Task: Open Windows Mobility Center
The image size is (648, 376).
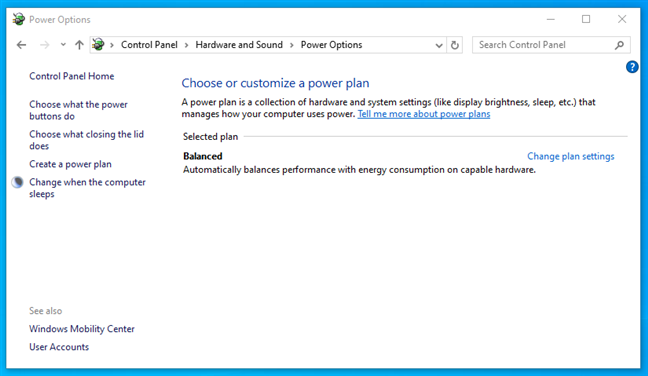Action: pos(82,329)
